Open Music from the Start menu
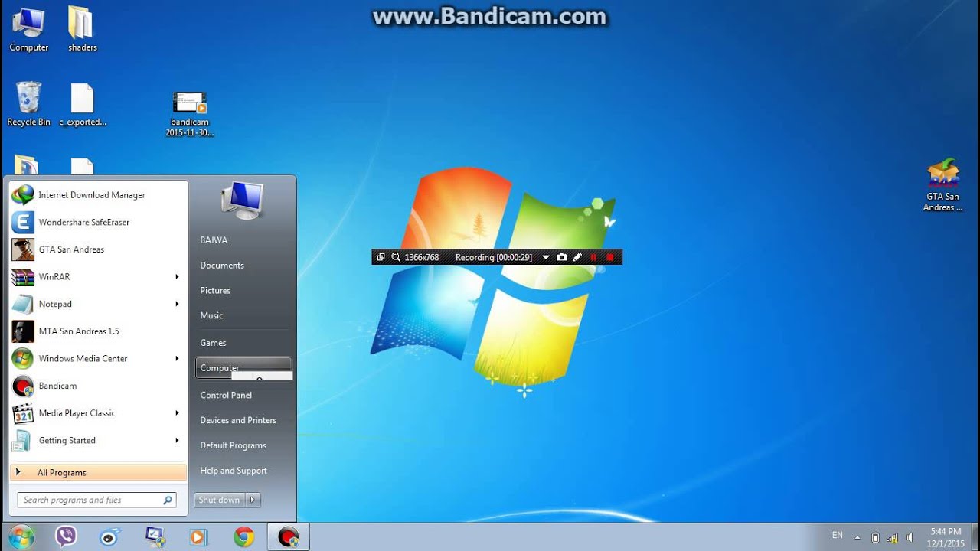 tap(211, 316)
